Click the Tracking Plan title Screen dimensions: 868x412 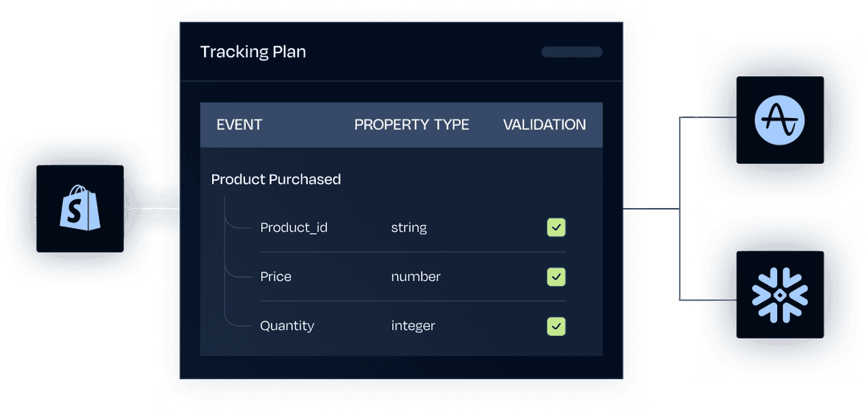(253, 52)
